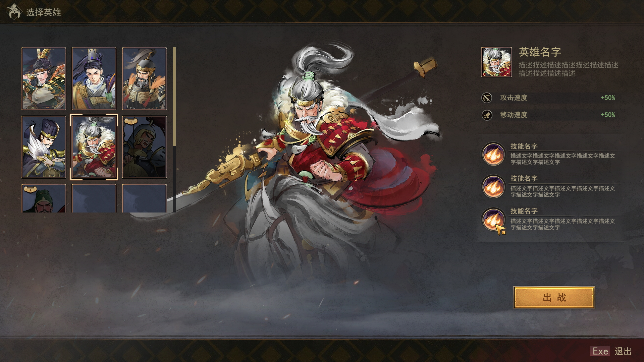Choose the female warrior hero portrait
The height and width of the screenshot is (362, 644).
point(44,78)
